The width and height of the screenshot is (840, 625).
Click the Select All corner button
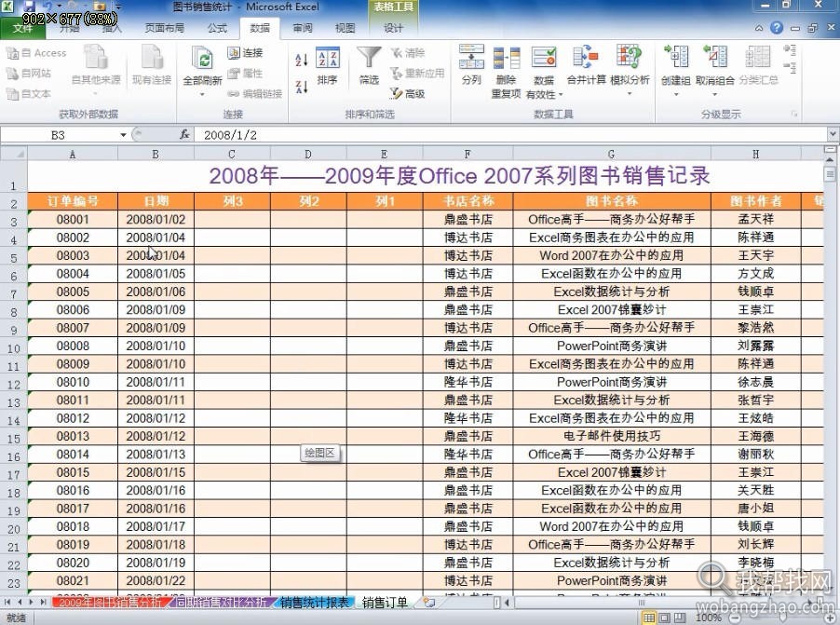pos(13,155)
